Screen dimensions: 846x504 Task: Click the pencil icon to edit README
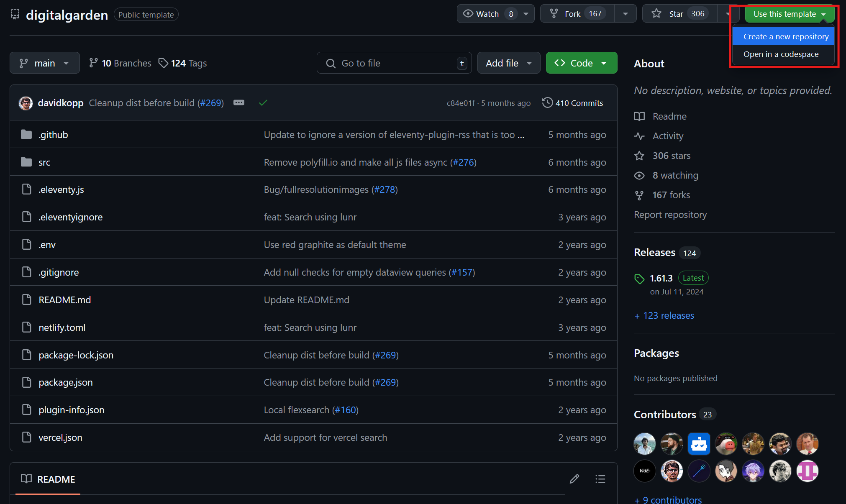coord(574,479)
